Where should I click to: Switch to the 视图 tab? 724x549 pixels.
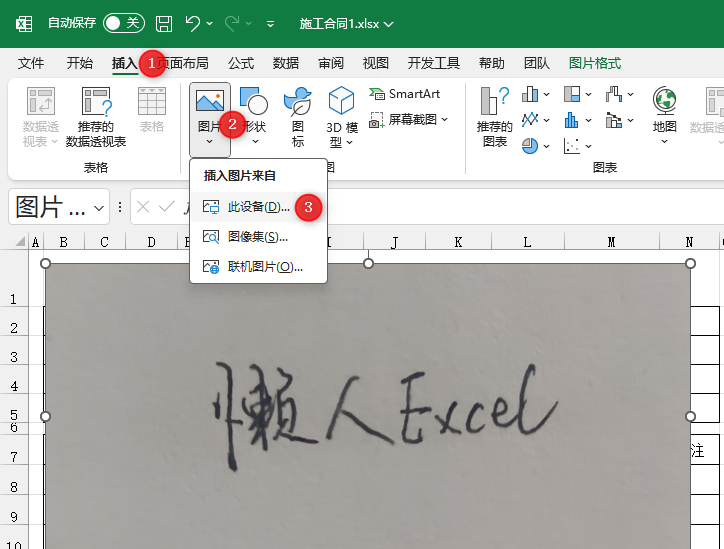coord(375,63)
